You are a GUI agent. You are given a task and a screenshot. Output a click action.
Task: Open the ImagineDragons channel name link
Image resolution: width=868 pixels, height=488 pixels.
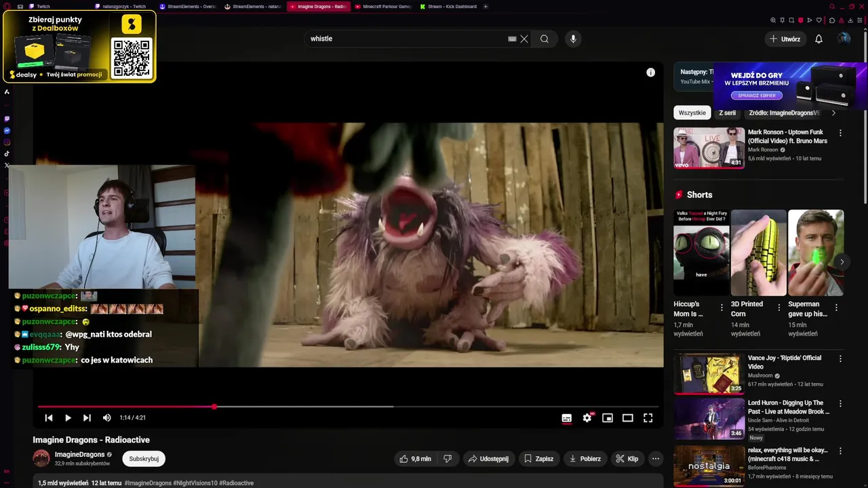coord(79,455)
